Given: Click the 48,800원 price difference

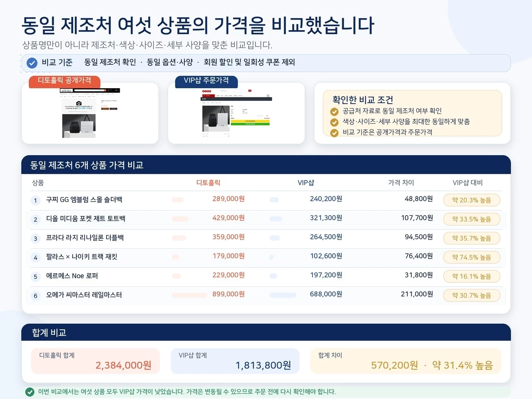Looking at the screenshot, I should coord(419,199).
